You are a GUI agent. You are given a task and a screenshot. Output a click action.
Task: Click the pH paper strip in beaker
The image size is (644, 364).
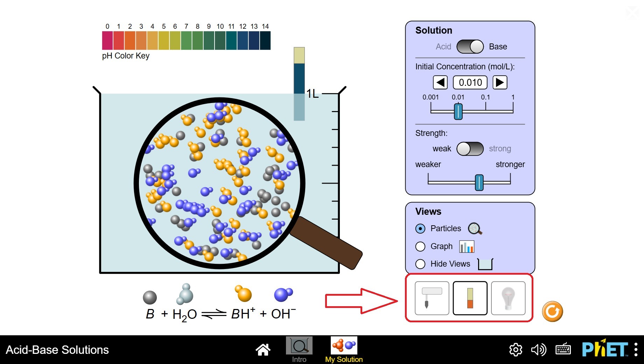(299, 84)
